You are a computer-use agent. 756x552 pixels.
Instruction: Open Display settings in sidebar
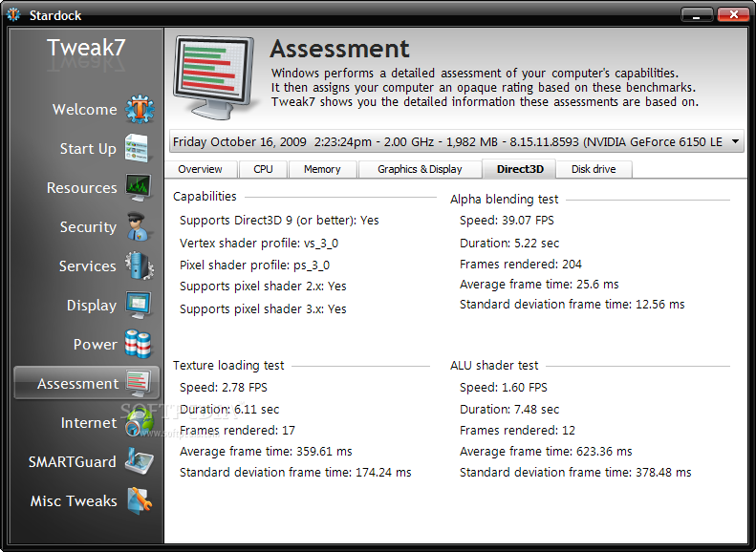(x=91, y=306)
